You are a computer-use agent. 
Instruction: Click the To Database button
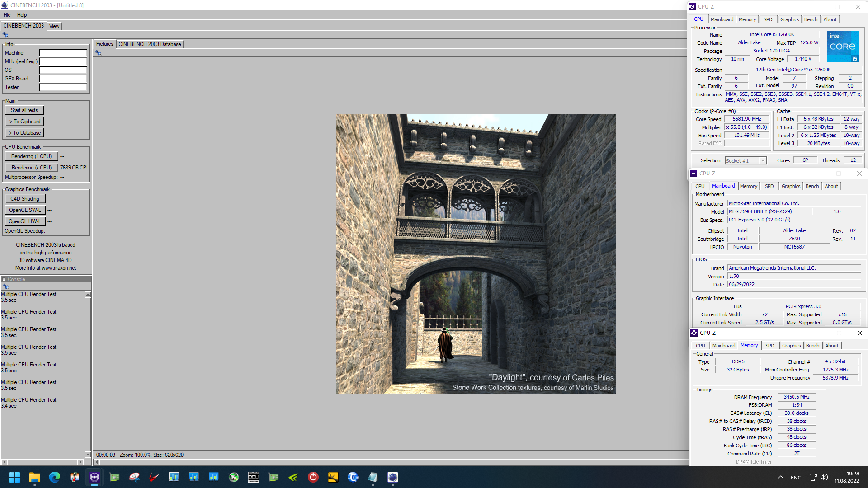24,133
